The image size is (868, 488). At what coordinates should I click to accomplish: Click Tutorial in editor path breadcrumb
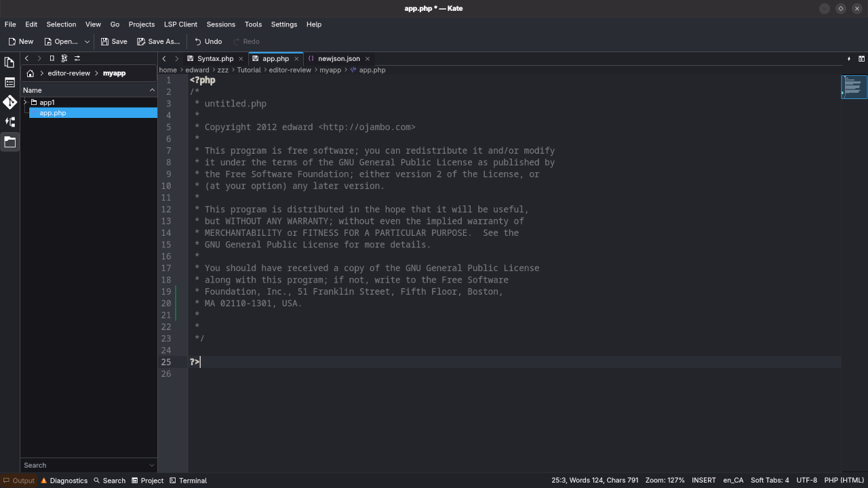point(249,70)
